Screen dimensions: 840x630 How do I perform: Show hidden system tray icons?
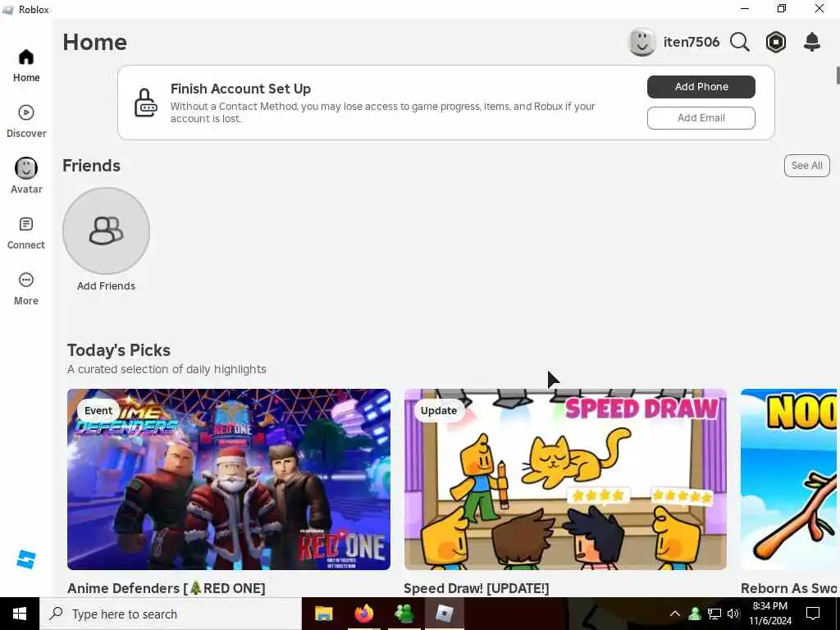tap(675, 614)
